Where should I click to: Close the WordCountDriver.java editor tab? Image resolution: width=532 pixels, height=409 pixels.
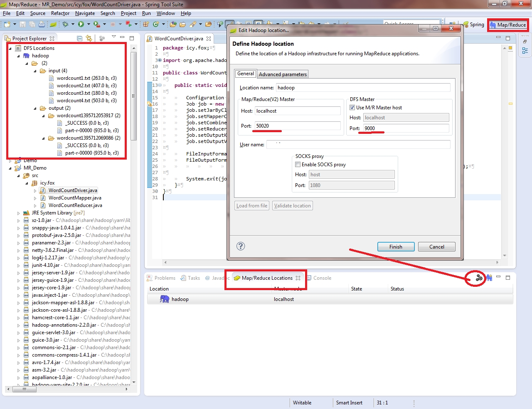[x=209, y=39]
